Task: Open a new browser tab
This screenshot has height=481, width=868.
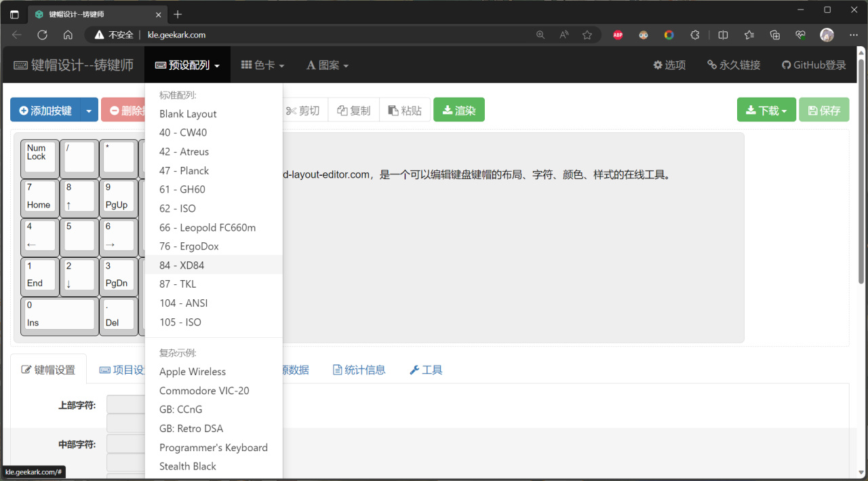Action: [x=178, y=14]
